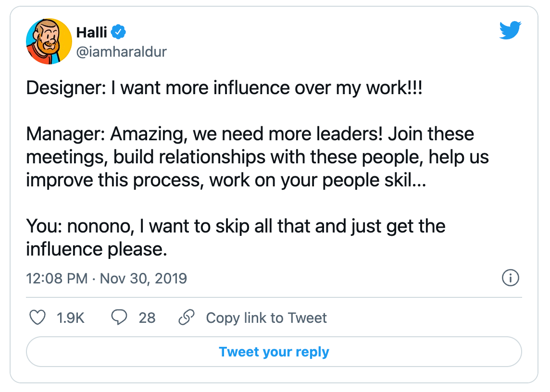Open the tweet info circle icon

coord(511,278)
